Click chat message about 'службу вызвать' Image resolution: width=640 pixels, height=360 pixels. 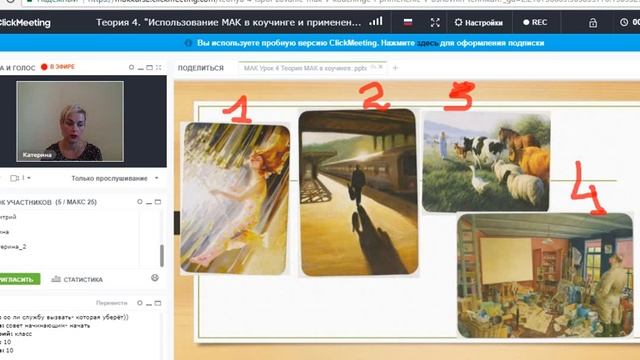(x=64, y=317)
